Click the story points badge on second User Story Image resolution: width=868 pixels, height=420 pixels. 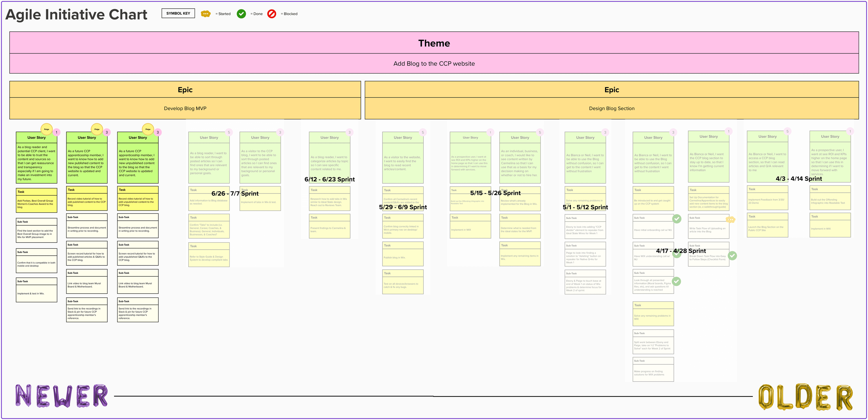click(106, 132)
